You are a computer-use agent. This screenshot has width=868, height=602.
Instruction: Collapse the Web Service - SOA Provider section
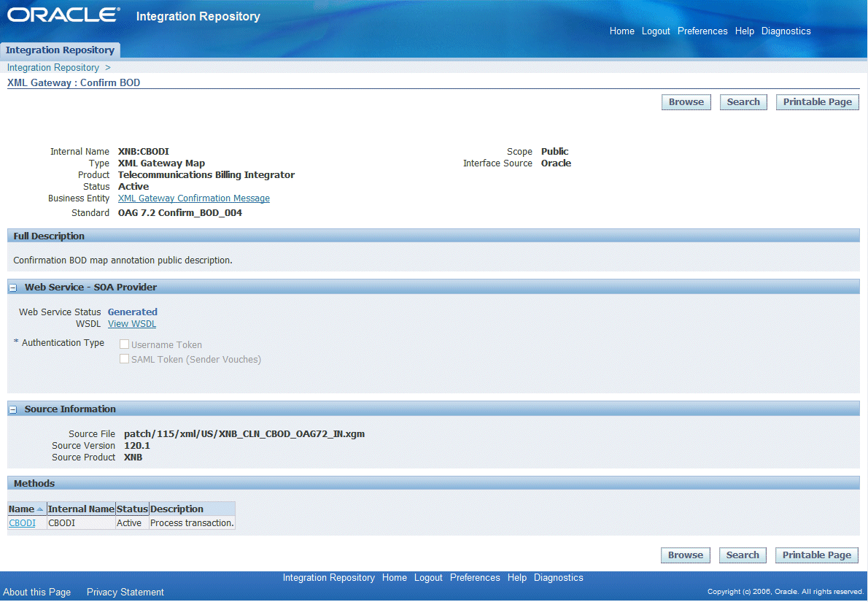[13, 288]
